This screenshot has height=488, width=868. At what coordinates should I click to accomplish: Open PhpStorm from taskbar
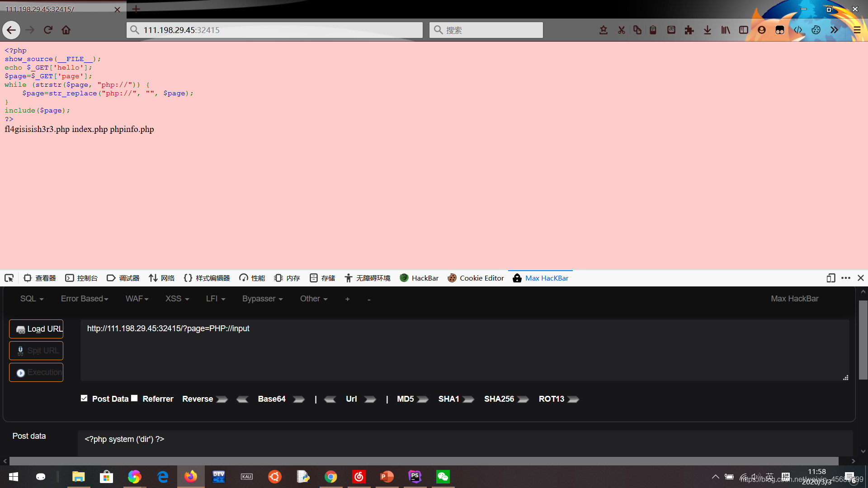pos(415,477)
